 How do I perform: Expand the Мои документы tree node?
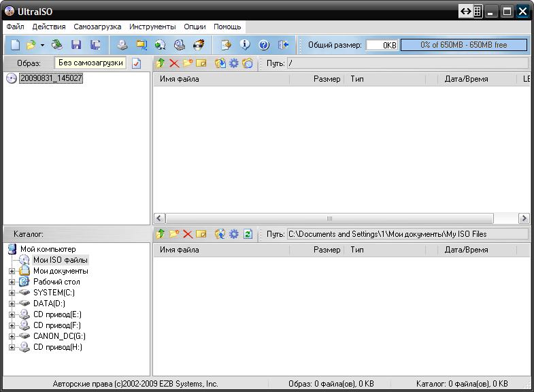pyautogui.click(x=12, y=271)
